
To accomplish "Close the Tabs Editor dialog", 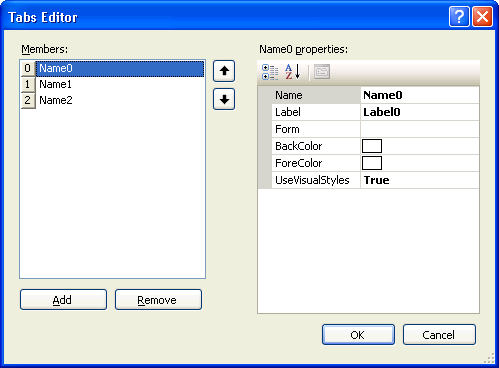I will [482, 17].
